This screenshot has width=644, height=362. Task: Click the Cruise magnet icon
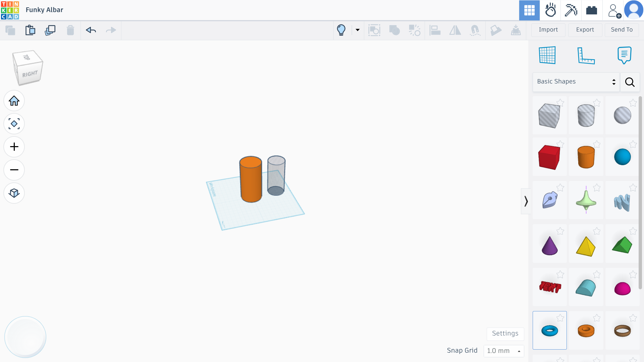pyautogui.click(x=475, y=30)
